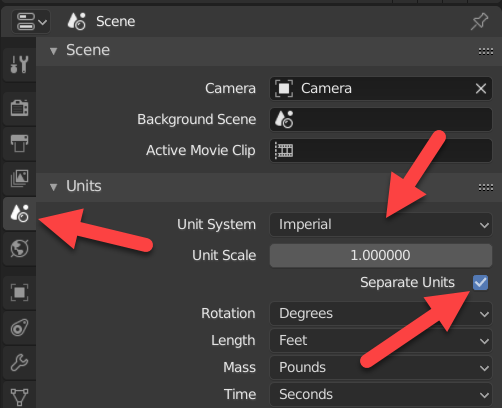
Task: Open the Length Feet dropdown
Action: click(381, 340)
